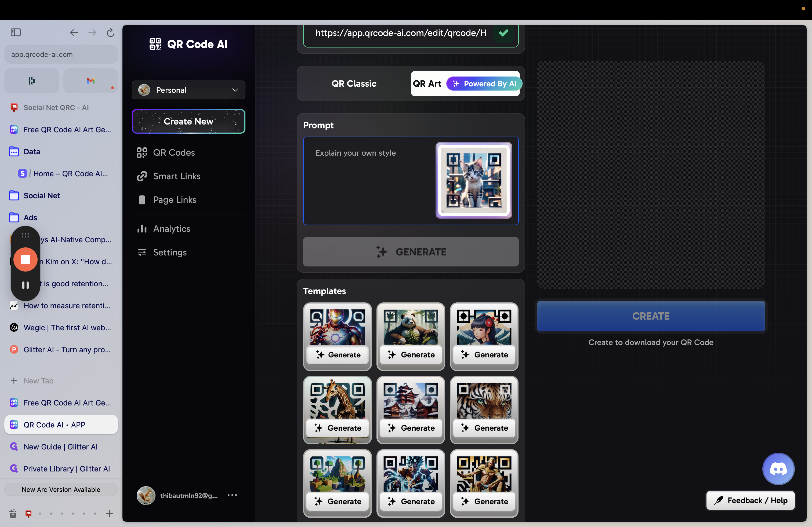Click the large GENERATE button
This screenshot has width=812, height=527.
(x=411, y=252)
